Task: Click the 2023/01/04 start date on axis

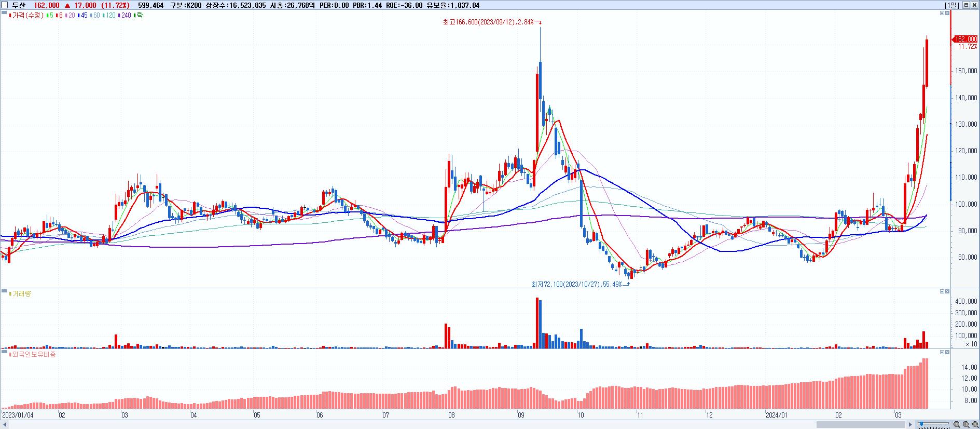Action: [x=18, y=415]
